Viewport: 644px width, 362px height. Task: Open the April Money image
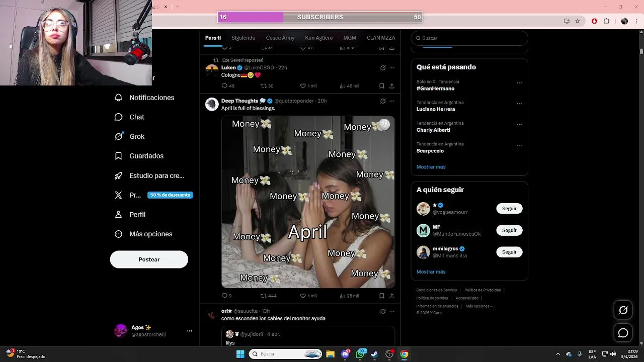click(x=308, y=202)
